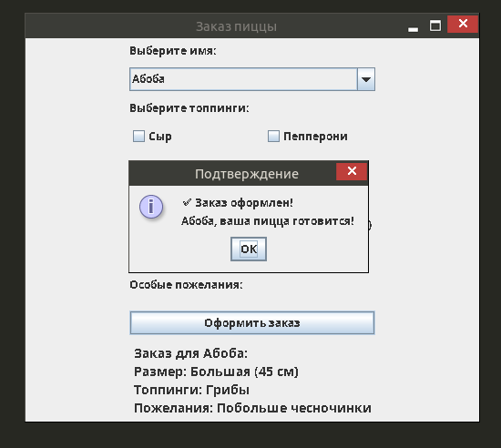Open the name dropdown arrow next to Абоба
This screenshot has height=448, width=501.
pyautogui.click(x=366, y=79)
